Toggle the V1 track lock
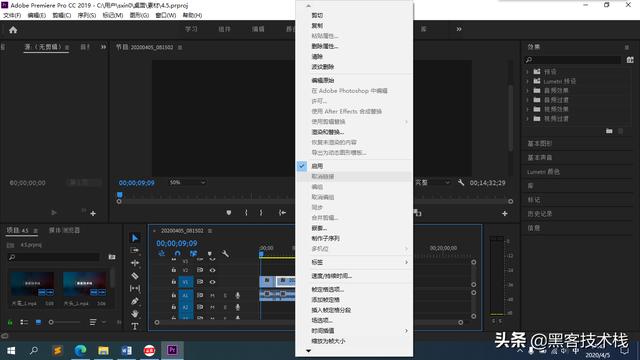 (173, 282)
